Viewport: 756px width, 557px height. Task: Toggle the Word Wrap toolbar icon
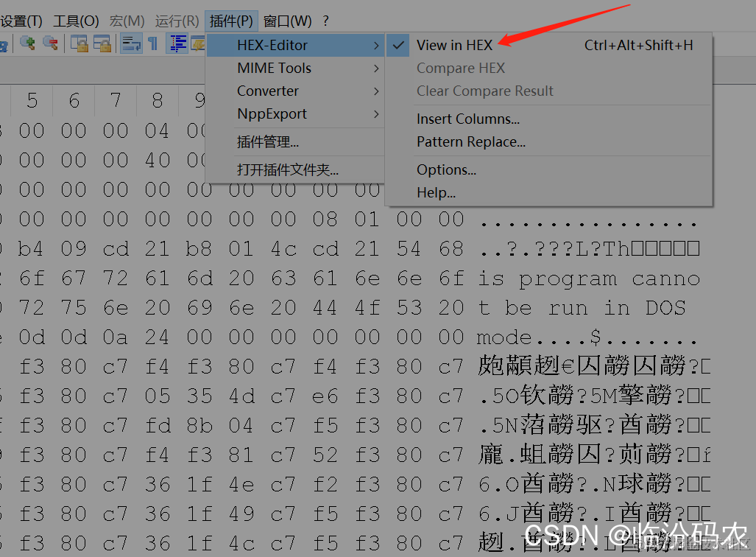[130, 44]
